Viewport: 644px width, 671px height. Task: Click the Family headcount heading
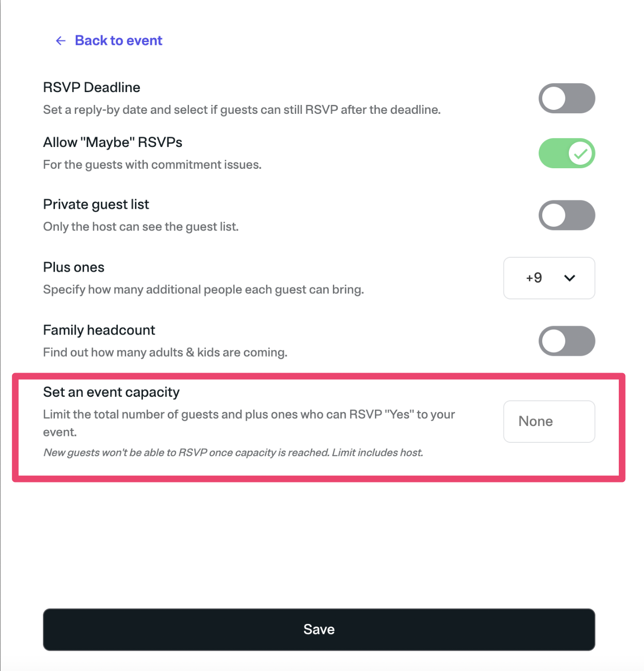[99, 330]
